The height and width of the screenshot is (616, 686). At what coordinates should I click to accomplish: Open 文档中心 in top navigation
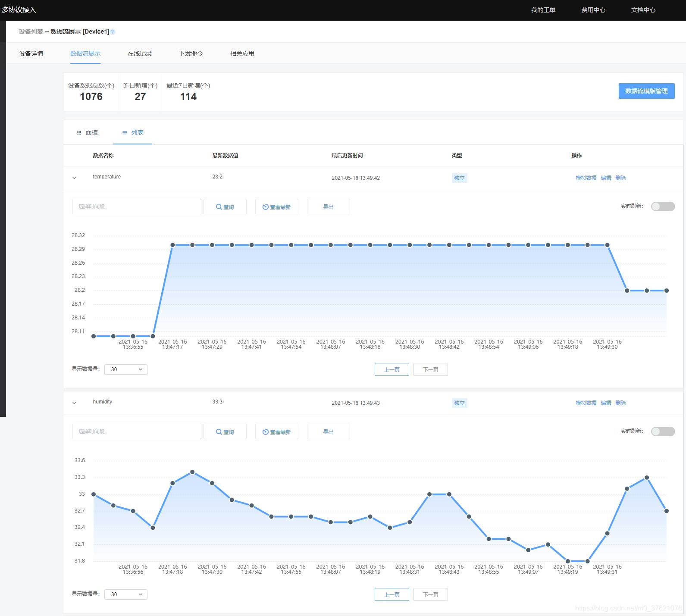643,10
